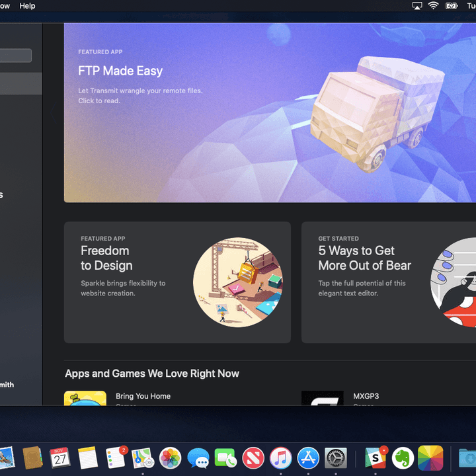Click "Apps and Games We Love Right Now" heading
The width and height of the screenshot is (476, 476).
coord(152,374)
